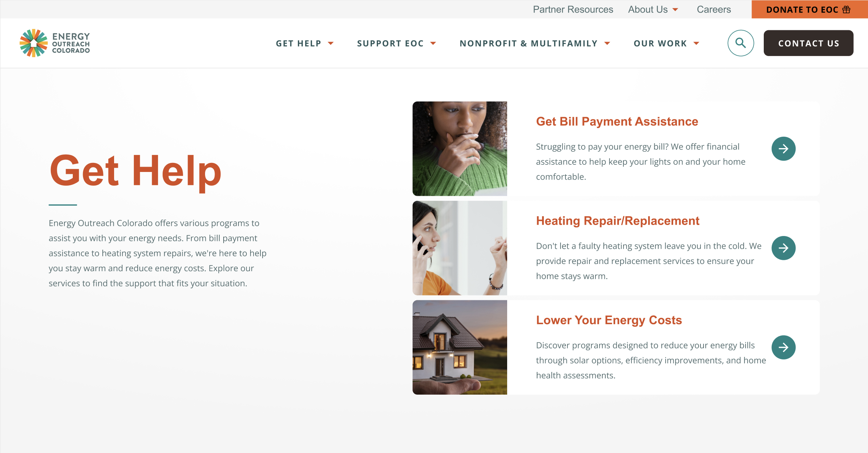
Task: Click arrow icon for Lower Your Energy Costs
Action: point(783,347)
